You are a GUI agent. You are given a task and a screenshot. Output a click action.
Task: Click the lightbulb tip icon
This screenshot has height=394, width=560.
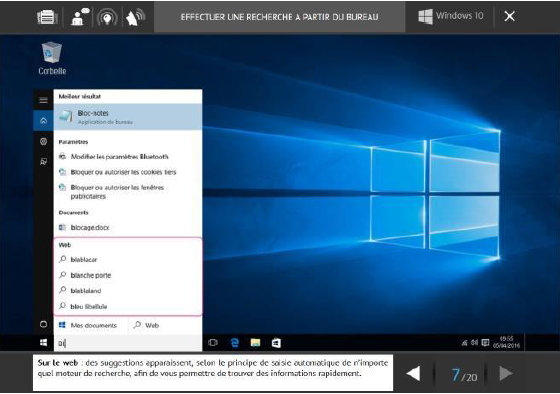[107, 17]
